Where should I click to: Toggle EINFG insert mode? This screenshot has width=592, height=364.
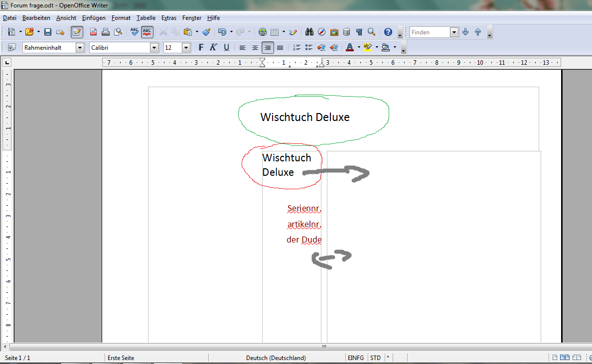356,358
